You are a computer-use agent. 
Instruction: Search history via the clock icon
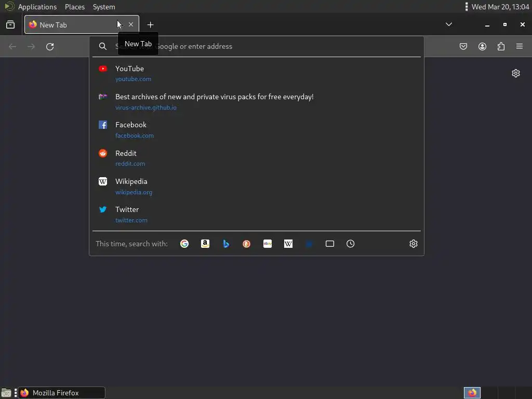(x=351, y=244)
